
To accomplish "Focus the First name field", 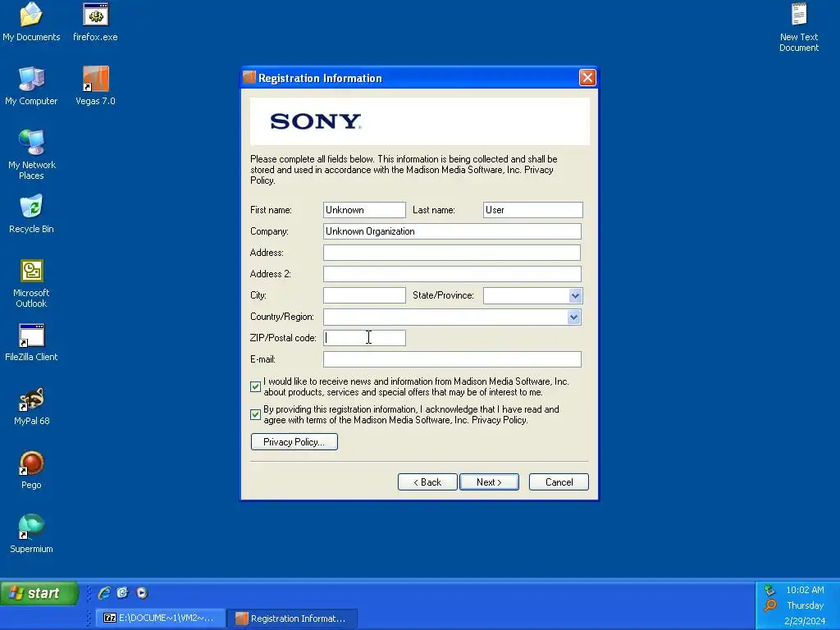I will point(364,210).
